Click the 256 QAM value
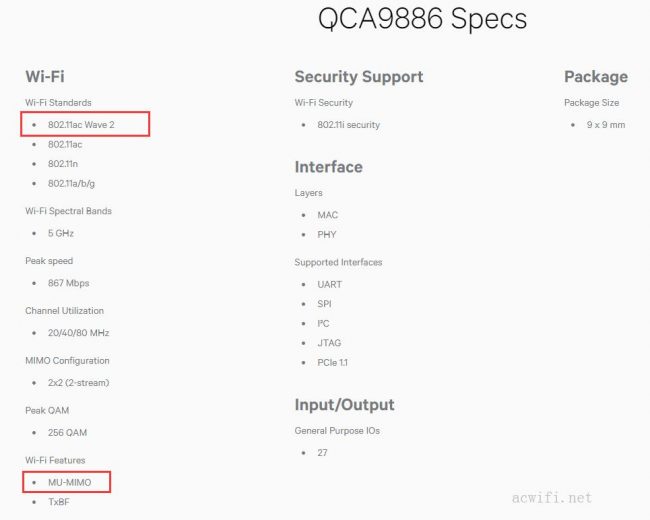Screen dimensions: 650x520 pyautogui.click(x=67, y=432)
